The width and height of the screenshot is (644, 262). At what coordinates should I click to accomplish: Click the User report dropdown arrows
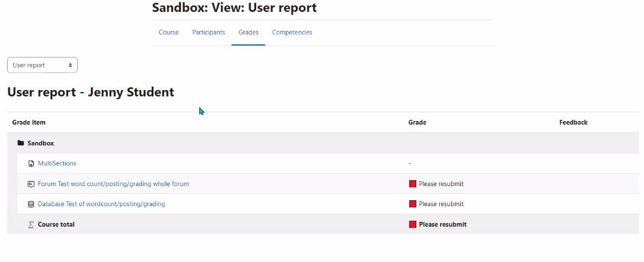coord(70,65)
